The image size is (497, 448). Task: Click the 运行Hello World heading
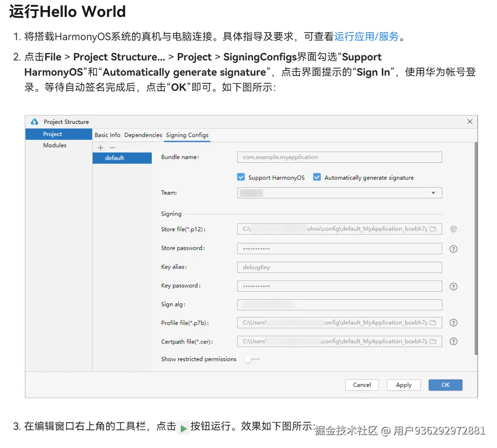pos(68,11)
